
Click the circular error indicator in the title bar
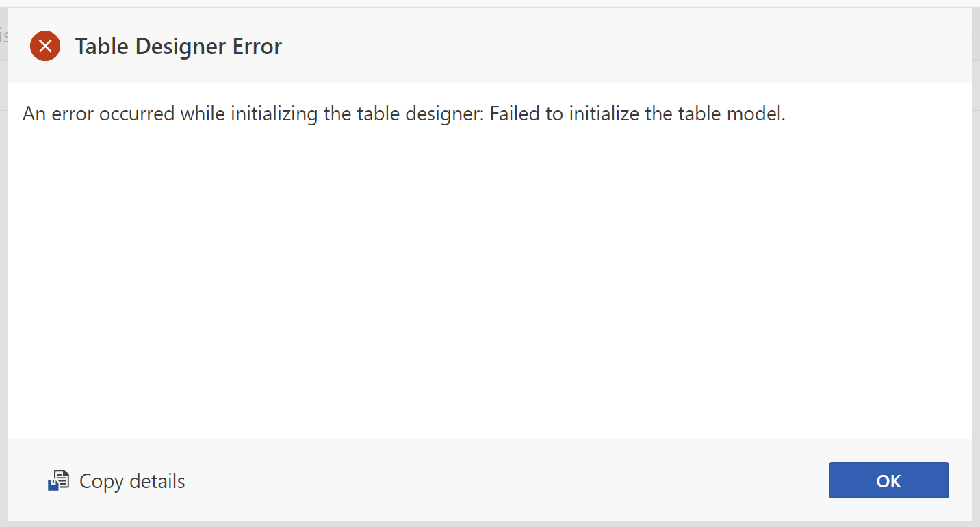pyautogui.click(x=45, y=46)
